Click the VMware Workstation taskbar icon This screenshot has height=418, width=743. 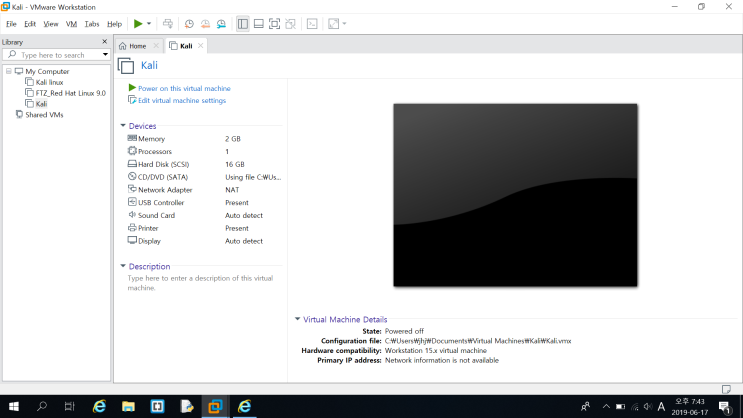(215, 406)
